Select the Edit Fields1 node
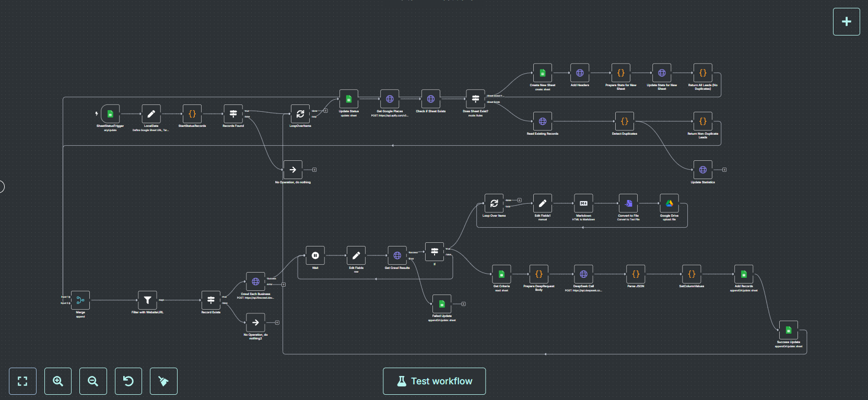Viewport: 868px width, 400px height. pos(543,204)
